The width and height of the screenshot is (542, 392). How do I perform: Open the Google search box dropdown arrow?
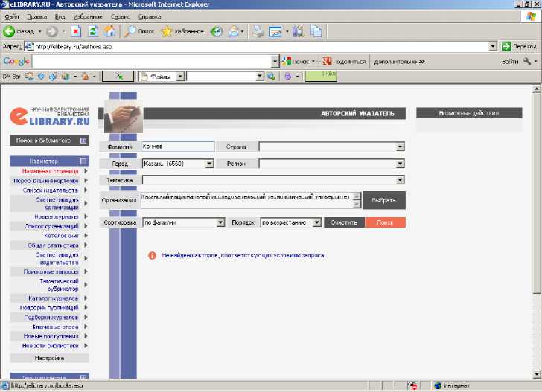(x=275, y=62)
